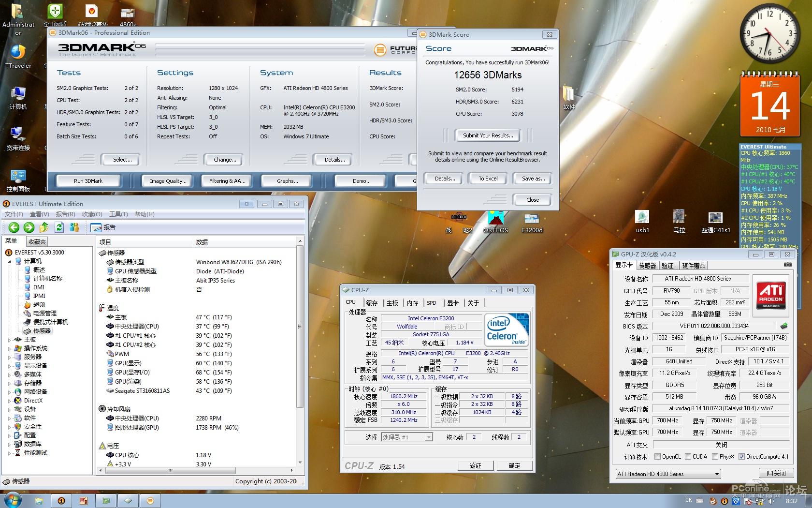Click Submit Your Results button
Screen dimensions: 812x508
tap(488, 135)
